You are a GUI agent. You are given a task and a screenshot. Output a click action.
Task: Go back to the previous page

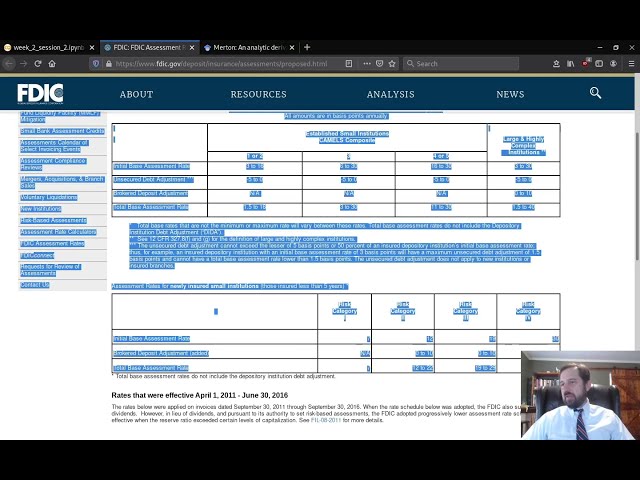click(9, 64)
